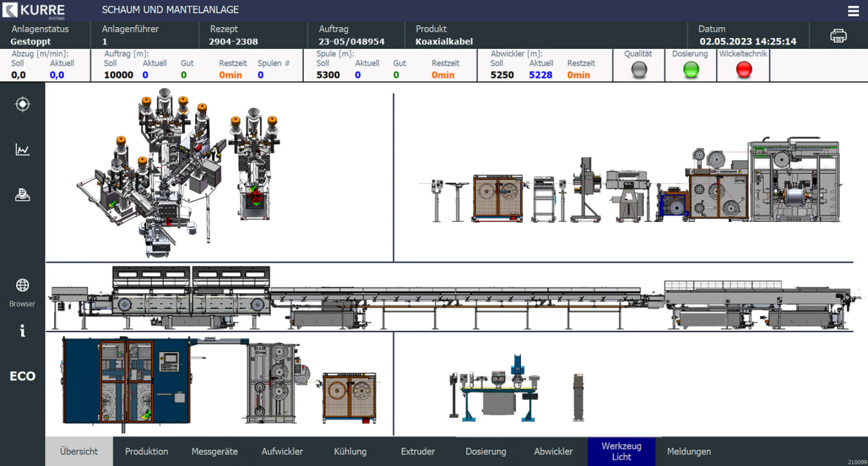
Task: Open the Abwickler view
Action: pos(553,451)
